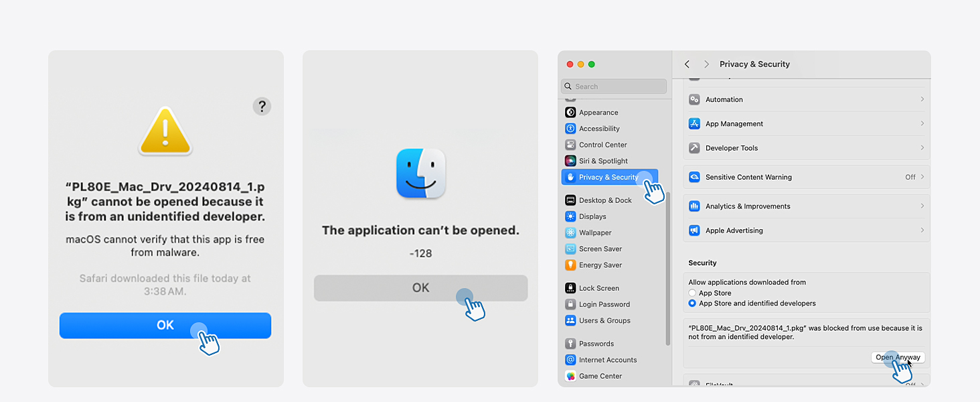Viewport: 980px width, 402px height.
Task: Click the Siri & Spotlight sidebar icon
Action: point(570,161)
